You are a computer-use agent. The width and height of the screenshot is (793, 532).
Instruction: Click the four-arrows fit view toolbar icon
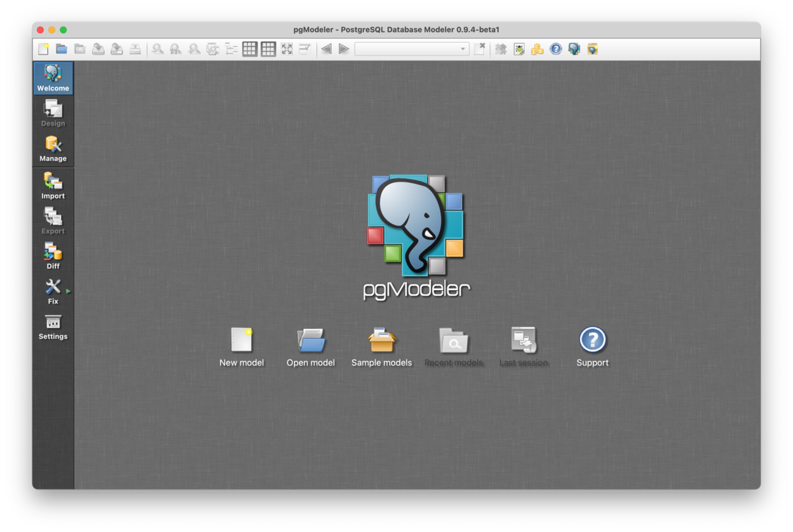pyautogui.click(x=287, y=49)
